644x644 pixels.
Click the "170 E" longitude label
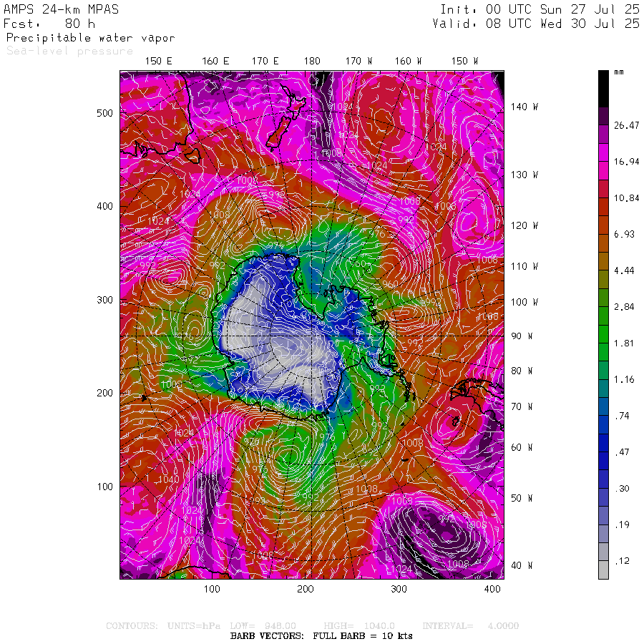(265, 62)
